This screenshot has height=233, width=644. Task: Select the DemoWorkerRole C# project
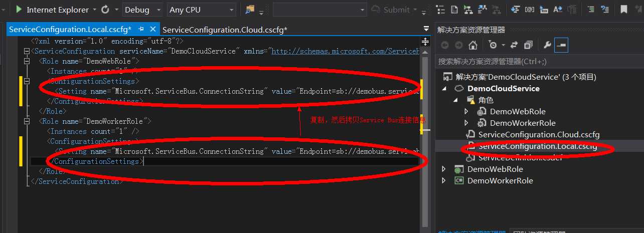pyautogui.click(x=500, y=180)
